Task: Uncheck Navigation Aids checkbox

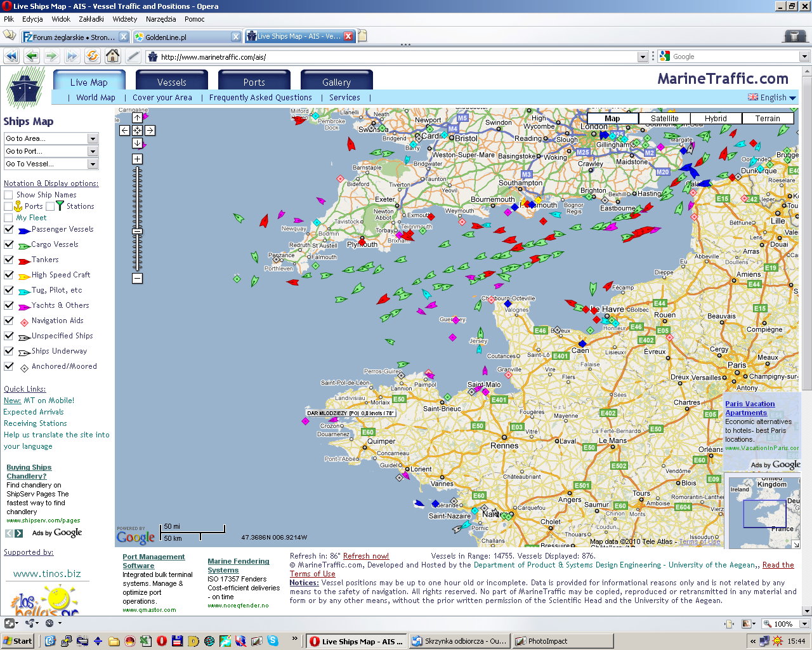Action: 8,321
